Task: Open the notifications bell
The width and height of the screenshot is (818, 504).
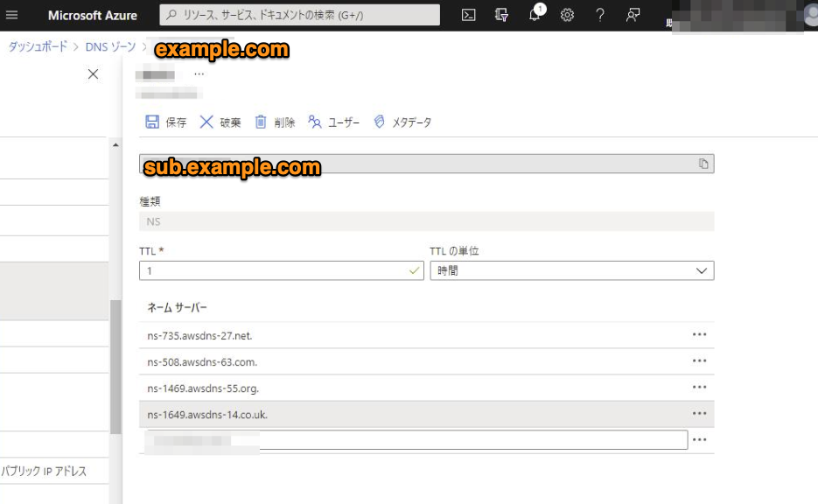Action: [x=535, y=15]
